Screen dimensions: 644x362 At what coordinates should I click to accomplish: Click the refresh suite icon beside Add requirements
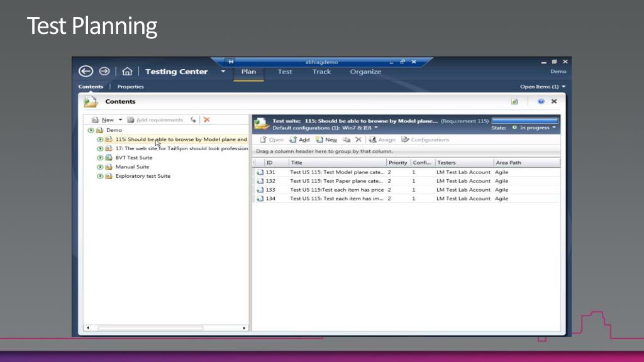coord(193,120)
